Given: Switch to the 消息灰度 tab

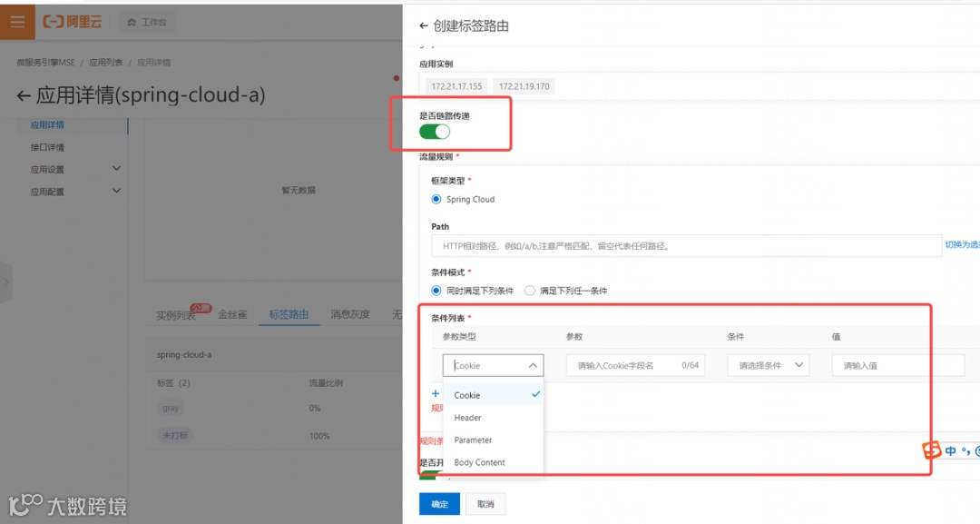Looking at the screenshot, I should point(350,314).
